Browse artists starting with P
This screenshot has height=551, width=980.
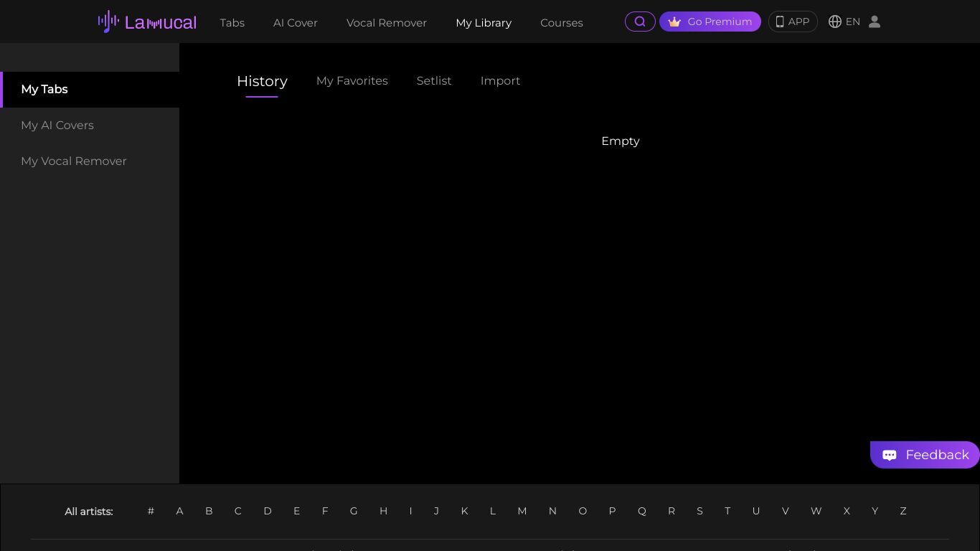tap(612, 511)
